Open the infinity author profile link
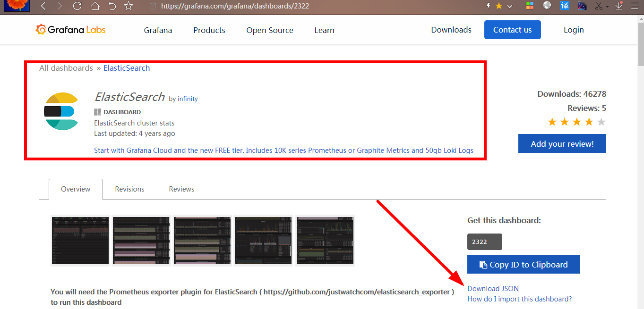Image resolution: width=644 pixels, height=309 pixels. pos(188,99)
